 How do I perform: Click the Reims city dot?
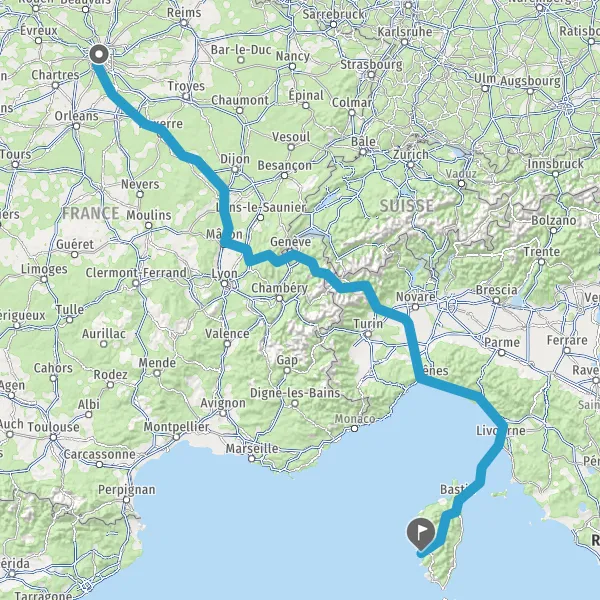(x=184, y=23)
